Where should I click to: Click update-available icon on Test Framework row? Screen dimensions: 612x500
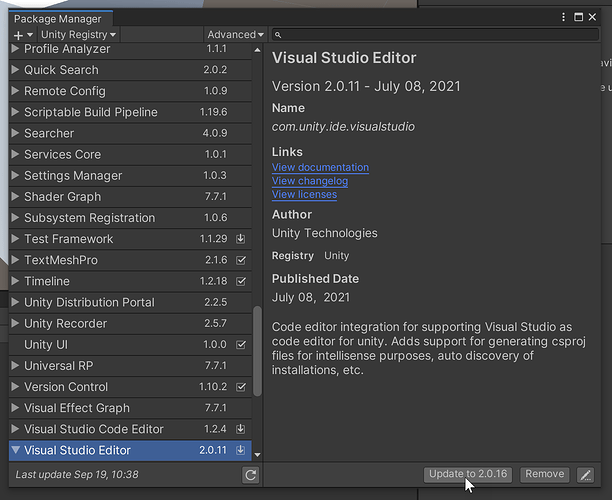240,239
